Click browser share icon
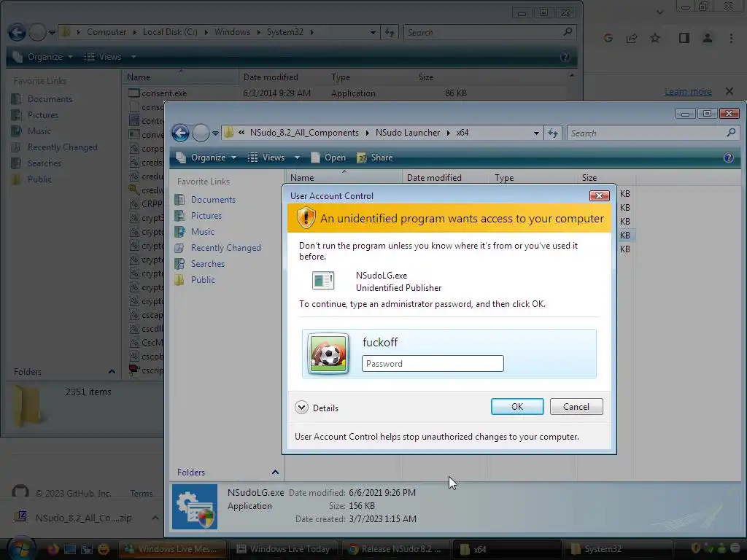The width and height of the screenshot is (747, 560). pyautogui.click(x=632, y=38)
